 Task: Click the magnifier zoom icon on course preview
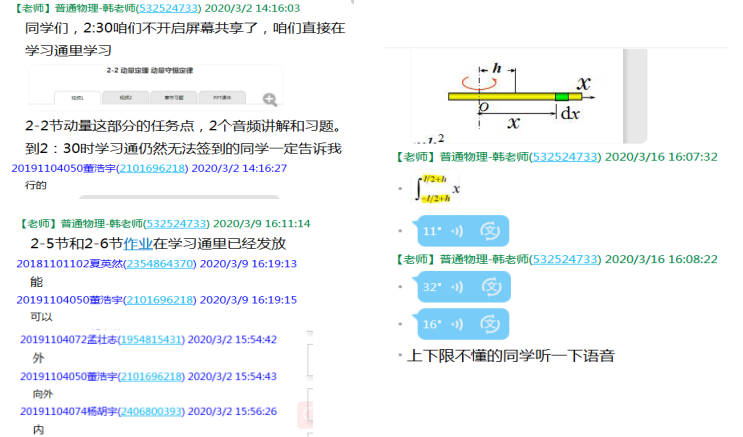pyautogui.click(x=270, y=99)
